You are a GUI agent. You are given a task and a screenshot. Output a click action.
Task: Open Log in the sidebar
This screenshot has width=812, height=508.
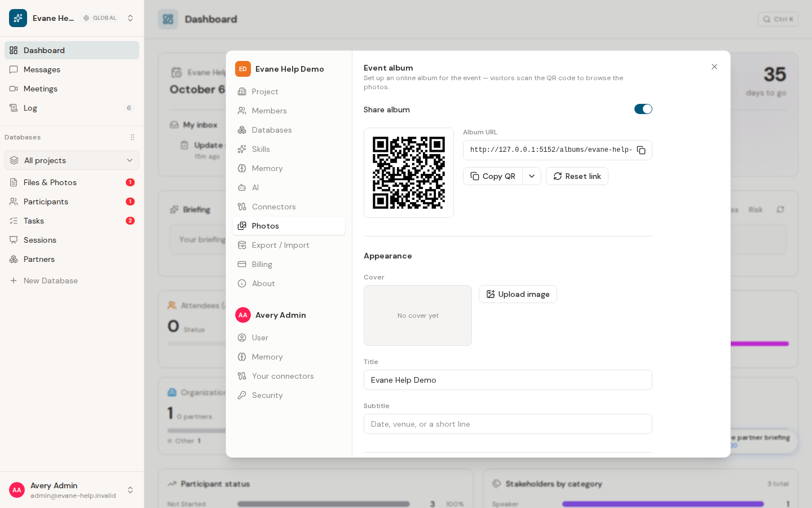(72, 108)
